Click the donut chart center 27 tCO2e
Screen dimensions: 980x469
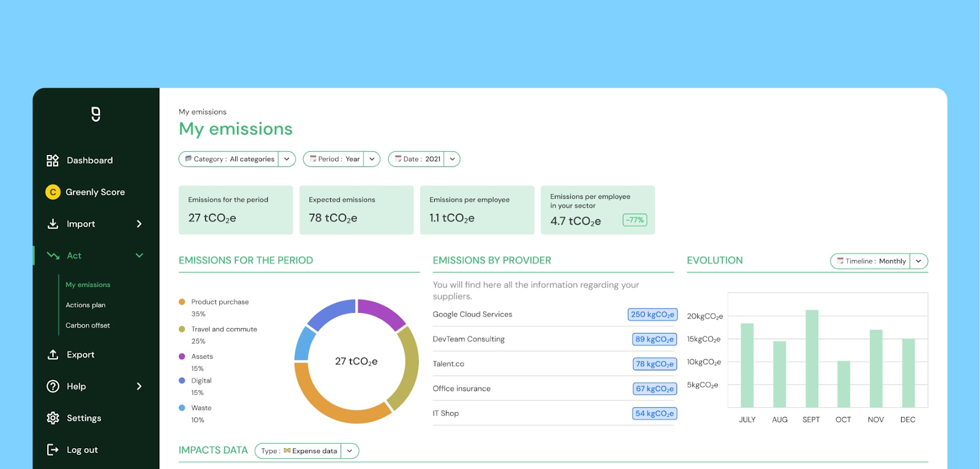(356, 361)
